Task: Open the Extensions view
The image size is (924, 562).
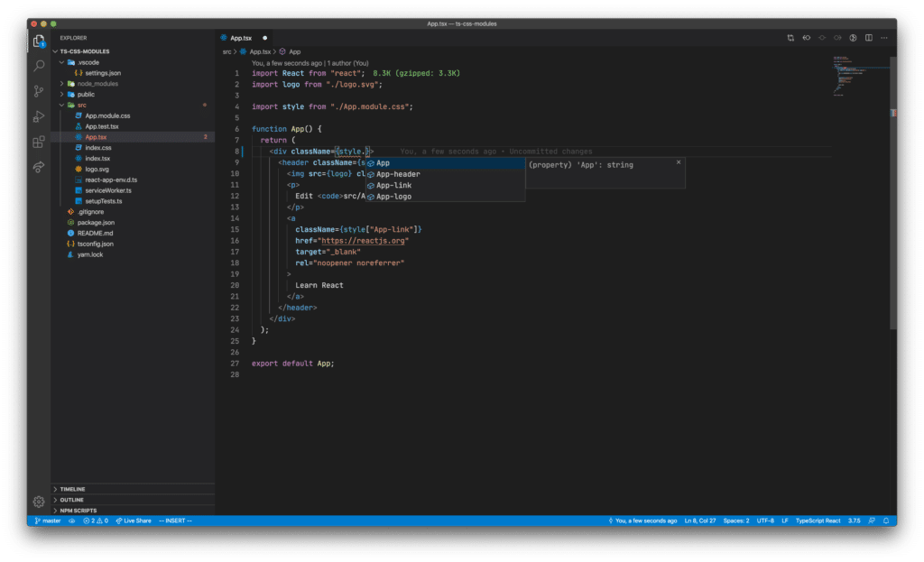Action: [x=38, y=141]
